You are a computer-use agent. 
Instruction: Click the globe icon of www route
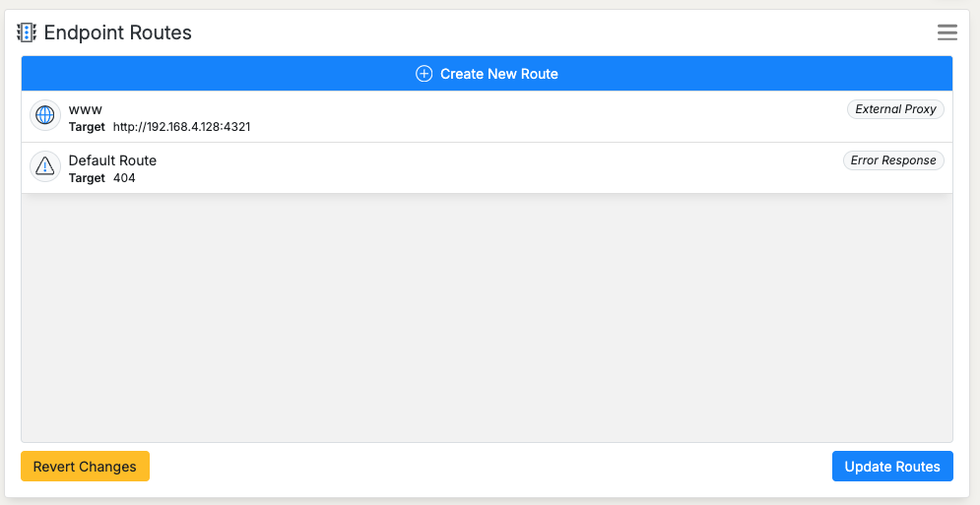(45, 116)
